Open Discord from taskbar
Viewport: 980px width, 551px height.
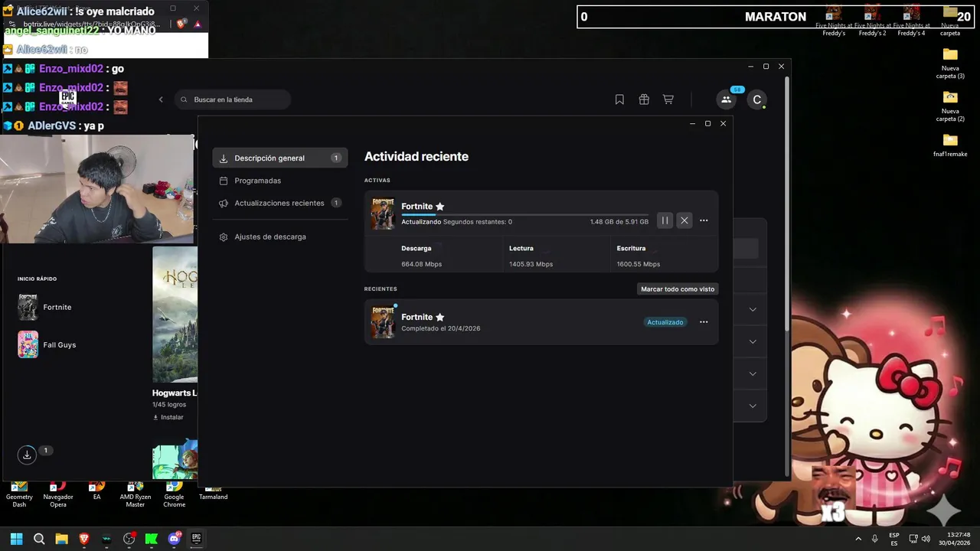coord(174,539)
